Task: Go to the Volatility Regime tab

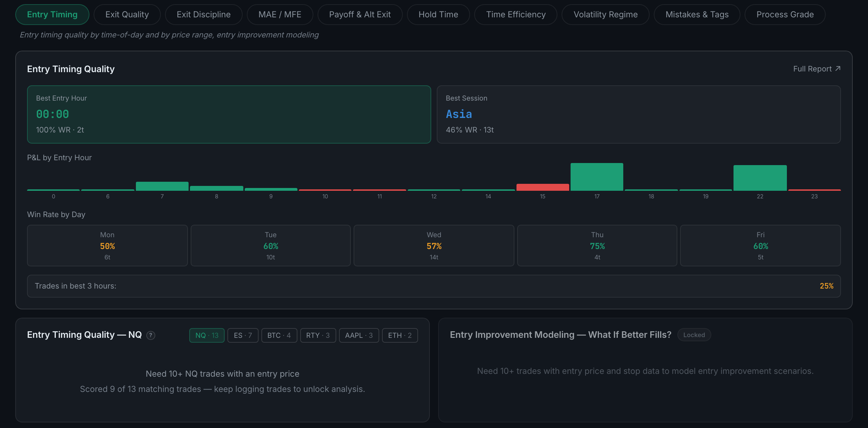Action: [605, 15]
